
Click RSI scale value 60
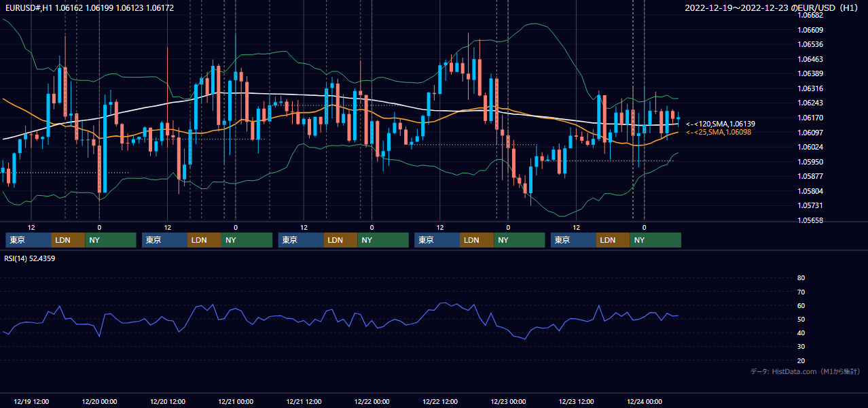coord(801,305)
